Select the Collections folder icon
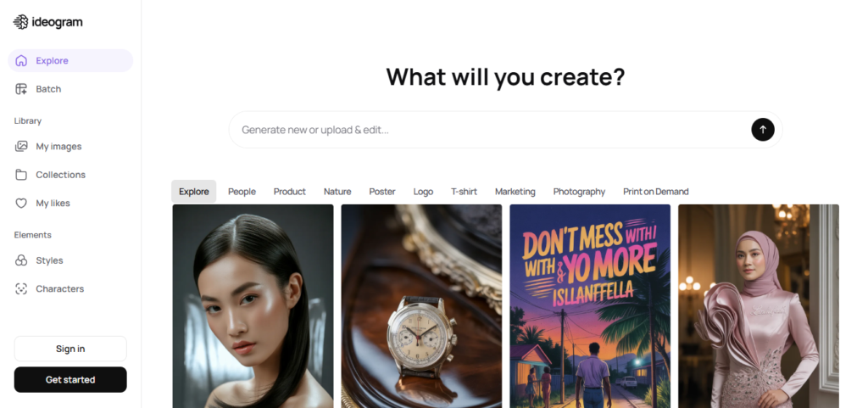The width and height of the screenshot is (868, 408). click(x=21, y=175)
